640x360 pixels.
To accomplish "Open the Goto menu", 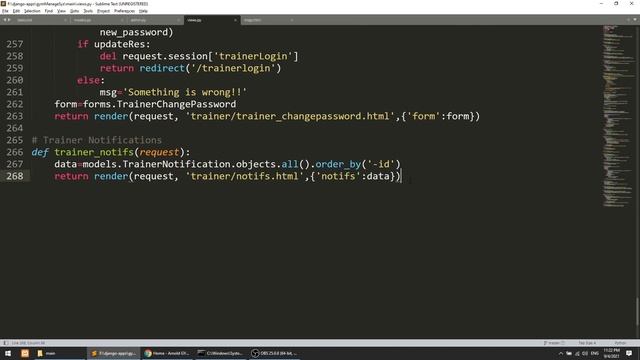I will pos(74,11).
